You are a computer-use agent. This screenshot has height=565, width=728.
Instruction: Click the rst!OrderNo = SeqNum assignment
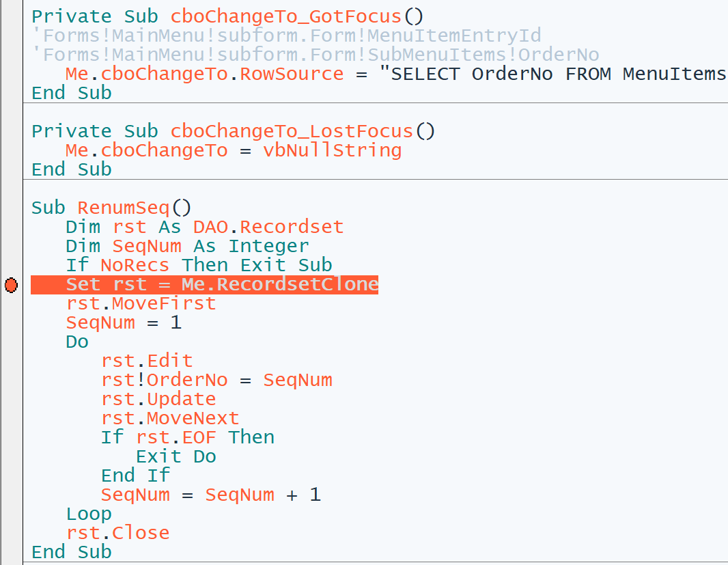pyautogui.click(x=216, y=380)
